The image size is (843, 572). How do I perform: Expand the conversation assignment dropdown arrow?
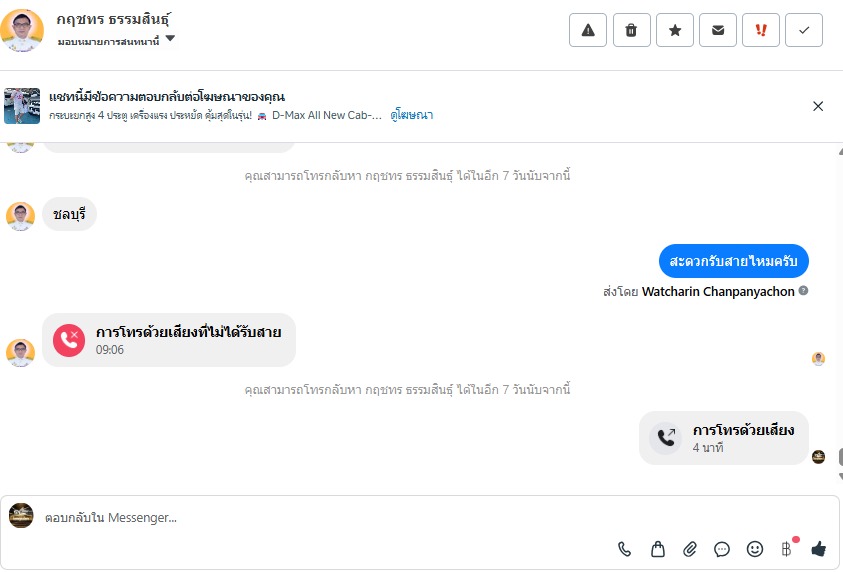point(170,39)
